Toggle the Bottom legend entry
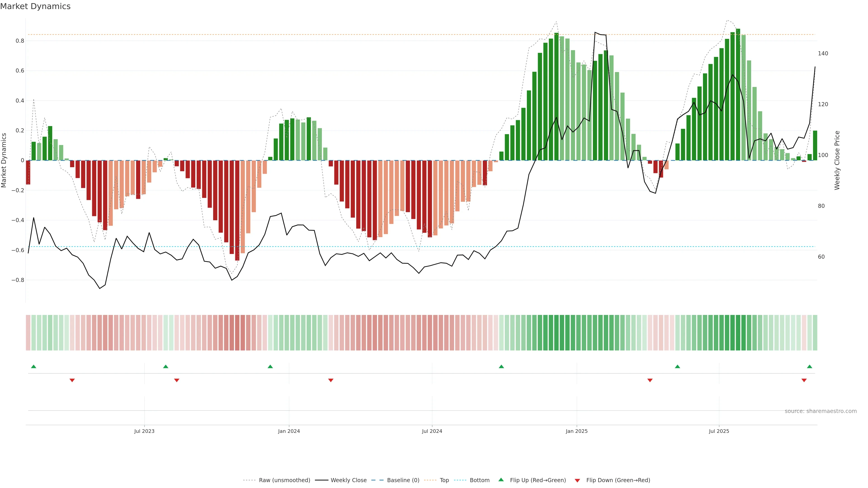 (x=479, y=480)
